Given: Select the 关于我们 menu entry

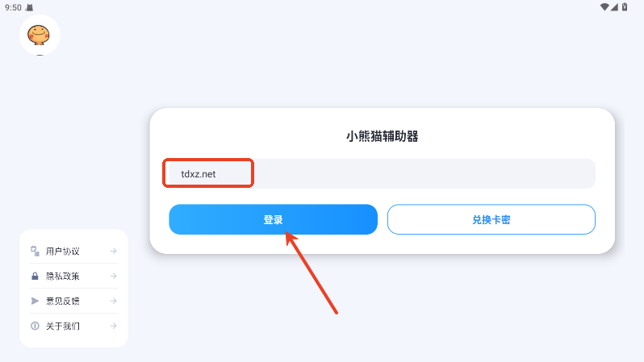Looking at the screenshot, I should pos(73,326).
